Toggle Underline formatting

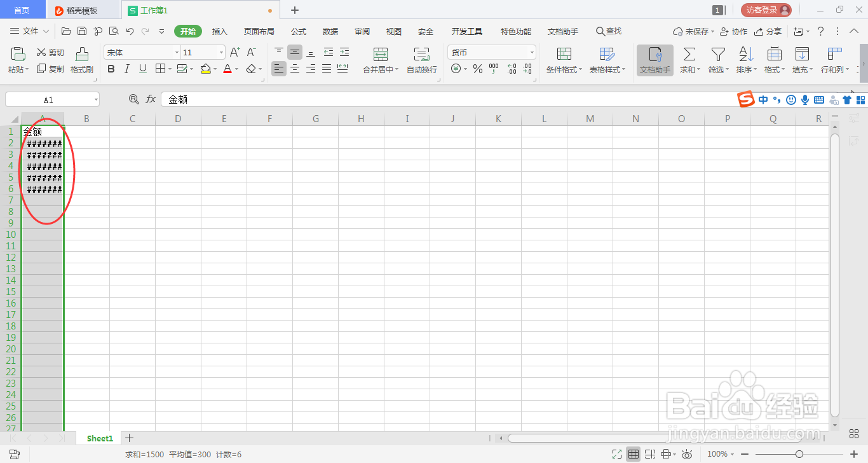143,69
